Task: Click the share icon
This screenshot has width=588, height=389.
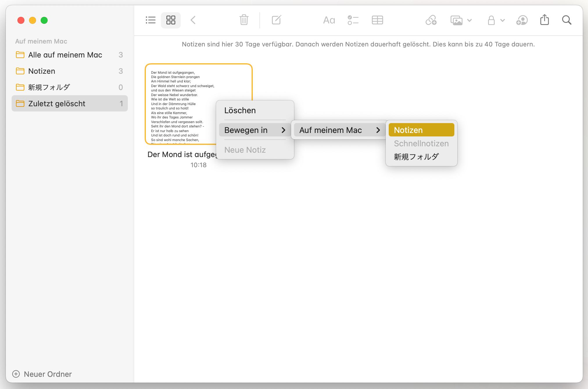Action: pyautogui.click(x=544, y=20)
